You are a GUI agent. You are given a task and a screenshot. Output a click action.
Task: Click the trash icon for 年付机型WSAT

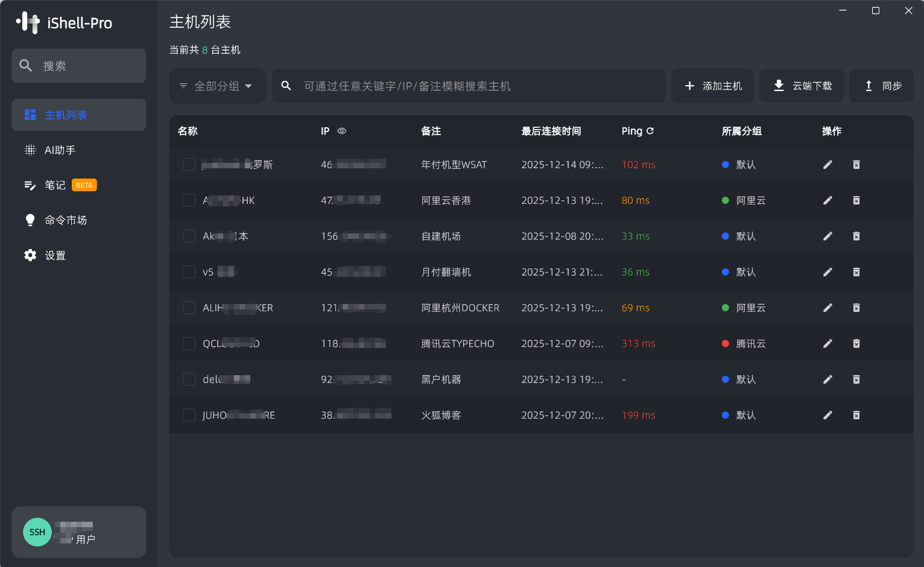[856, 165]
